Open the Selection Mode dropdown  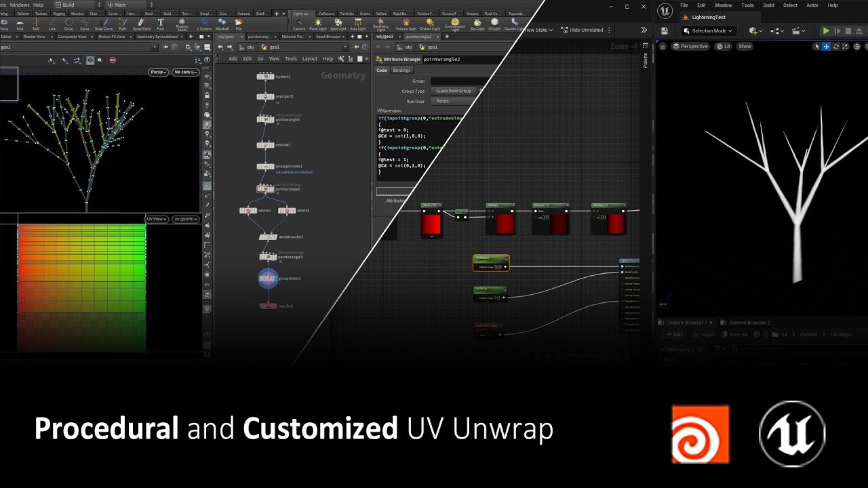708,30
